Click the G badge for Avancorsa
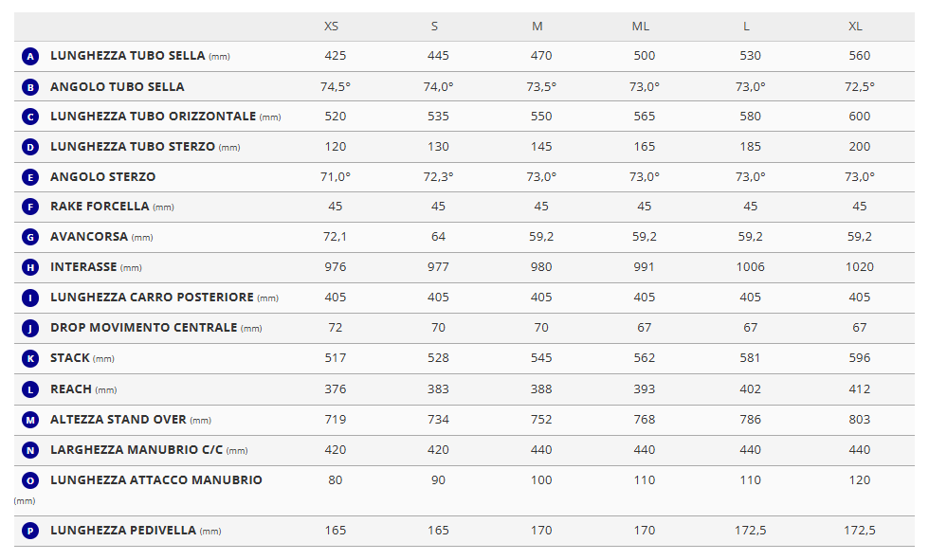929x560 pixels. click(30, 237)
